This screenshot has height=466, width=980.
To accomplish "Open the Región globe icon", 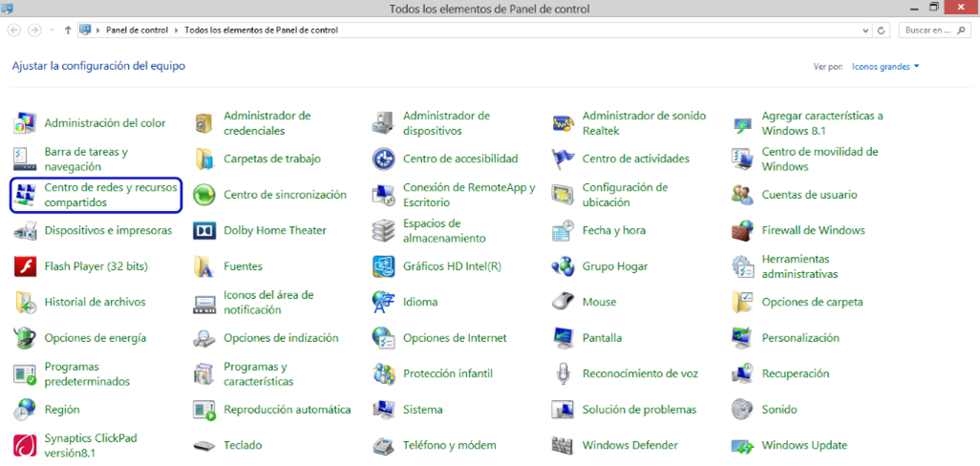I will (x=25, y=410).
